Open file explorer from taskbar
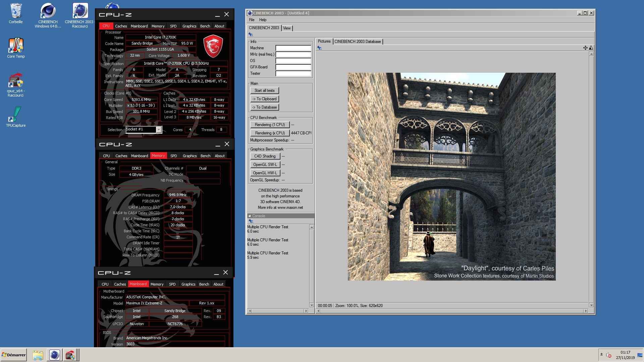 pyautogui.click(x=38, y=355)
